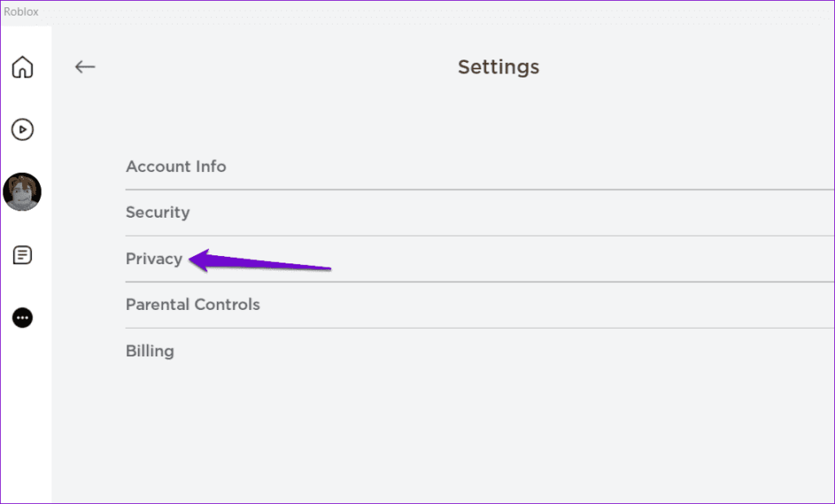
Task: Click the Roblox window title text
Action: click(21, 11)
